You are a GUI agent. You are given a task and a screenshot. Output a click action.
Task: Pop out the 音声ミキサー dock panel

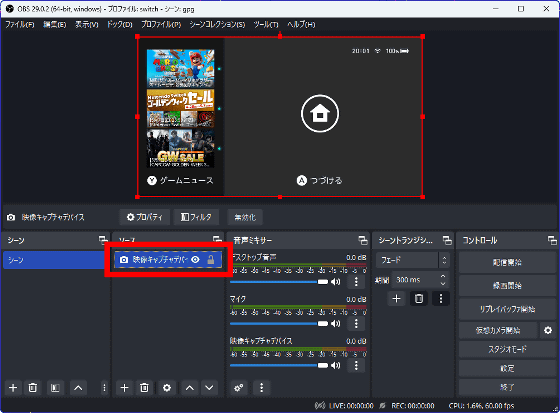[x=363, y=240]
